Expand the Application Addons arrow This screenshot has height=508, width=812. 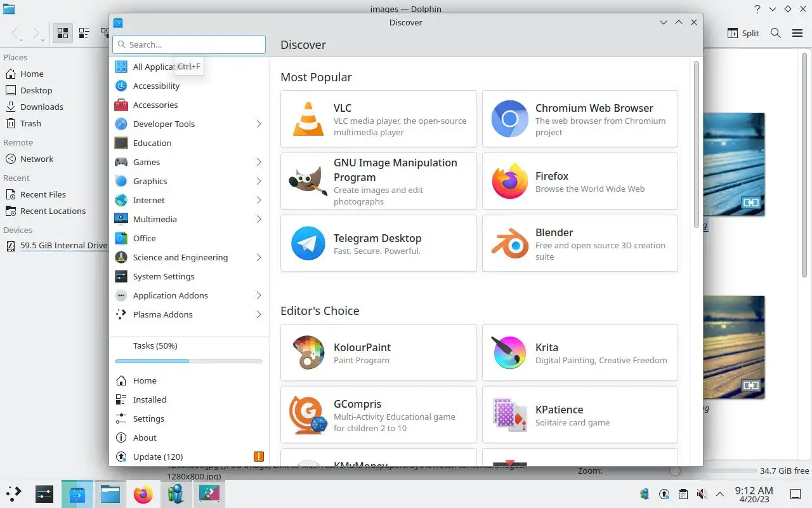click(259, 295)
